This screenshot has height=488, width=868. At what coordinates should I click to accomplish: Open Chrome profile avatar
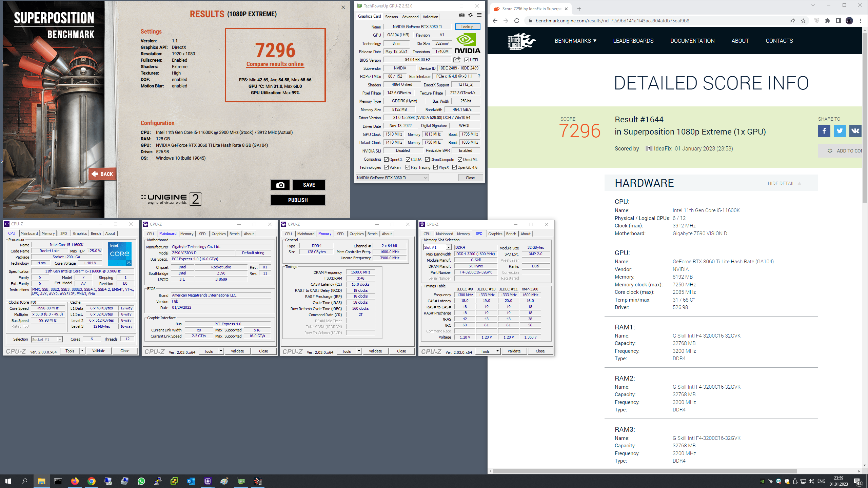point(849,21)
